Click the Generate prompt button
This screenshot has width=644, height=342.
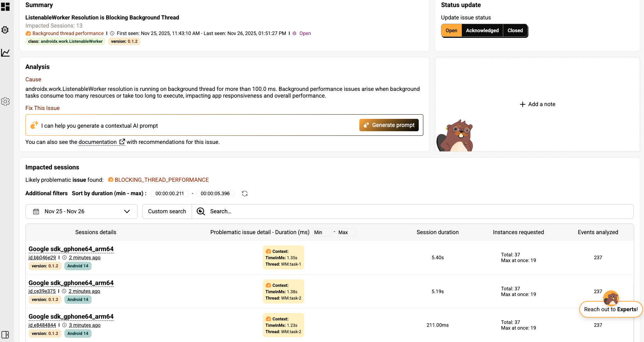coord(389,125)
